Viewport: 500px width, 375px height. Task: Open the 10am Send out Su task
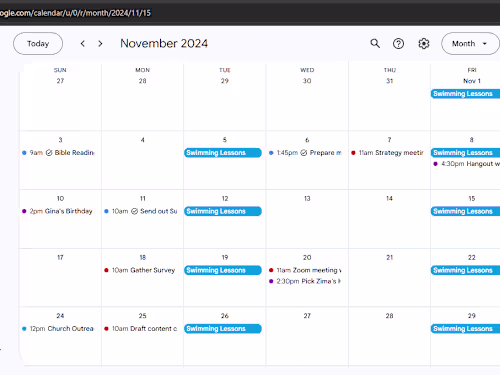(141, 211)
